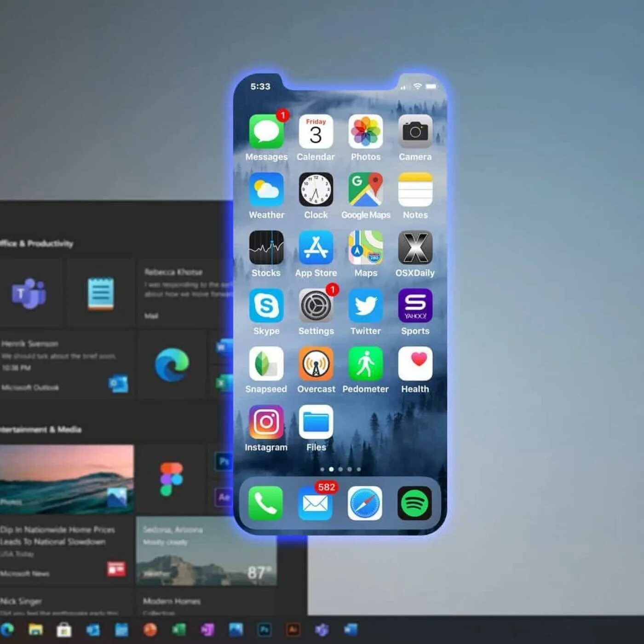The height and width of the screenshot is (644, 644).
Task: Launch Google Maps on the iPhone
Action: (x=366, y=190)
